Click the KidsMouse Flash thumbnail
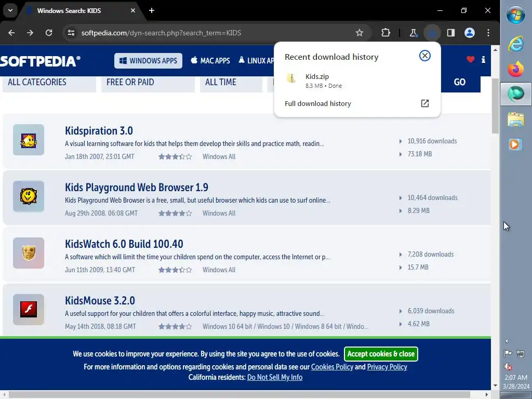Viewport: 532px width, 399px height. [x=29, y=310]
